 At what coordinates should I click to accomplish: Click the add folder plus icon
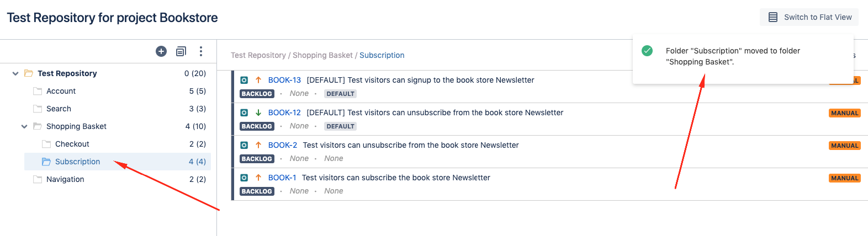point(161,51)
